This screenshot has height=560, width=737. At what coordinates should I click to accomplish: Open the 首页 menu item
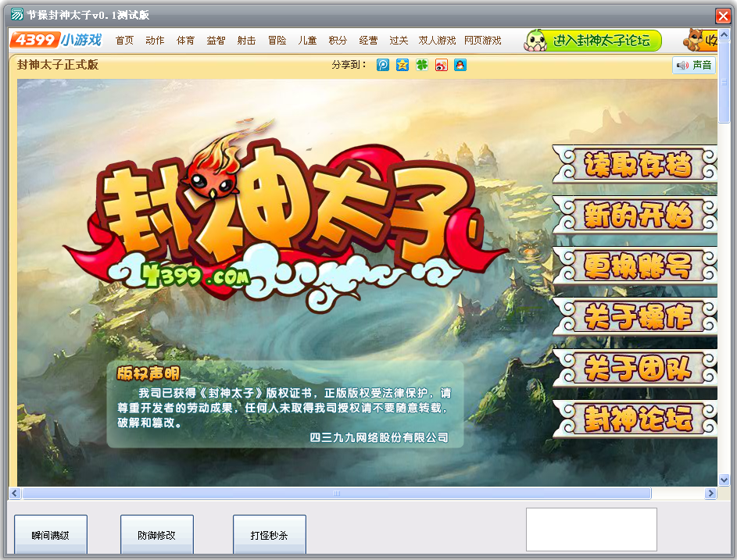(x=124, y=41)
